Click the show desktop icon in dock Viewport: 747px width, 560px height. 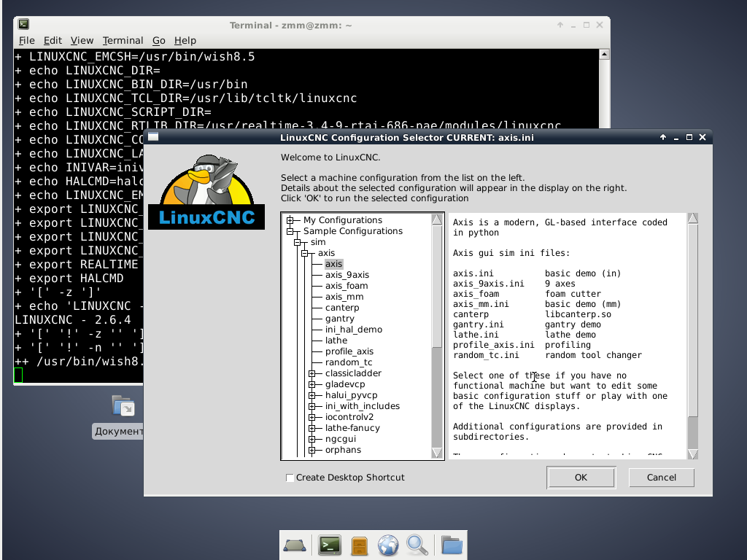(295, 545)
